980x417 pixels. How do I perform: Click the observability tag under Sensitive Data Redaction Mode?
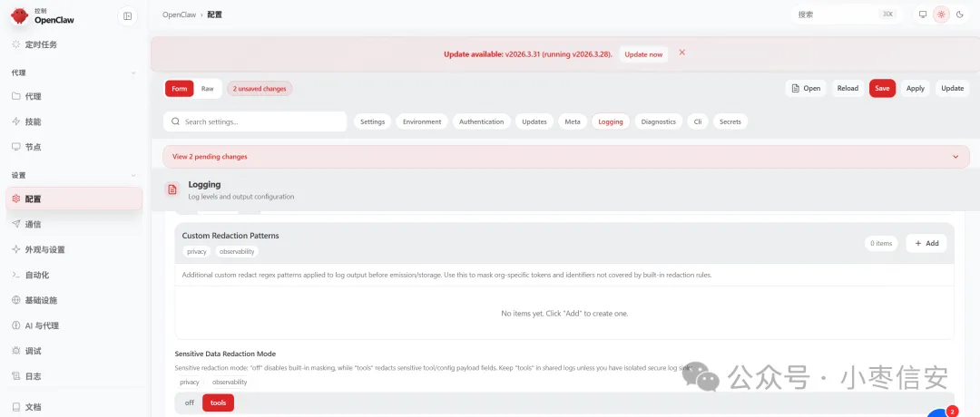pyautogui.click(x=230, y=382)
